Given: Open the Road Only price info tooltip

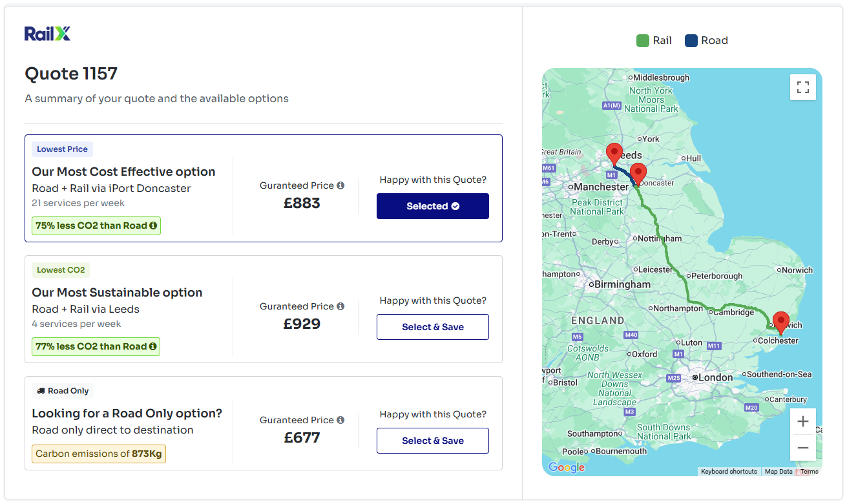Looking at the screenshot, I should 341,420.
